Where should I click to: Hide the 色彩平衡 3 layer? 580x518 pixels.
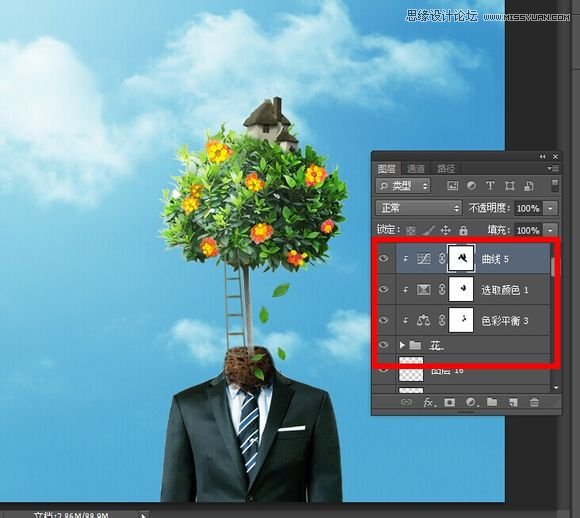click(384, 319)
